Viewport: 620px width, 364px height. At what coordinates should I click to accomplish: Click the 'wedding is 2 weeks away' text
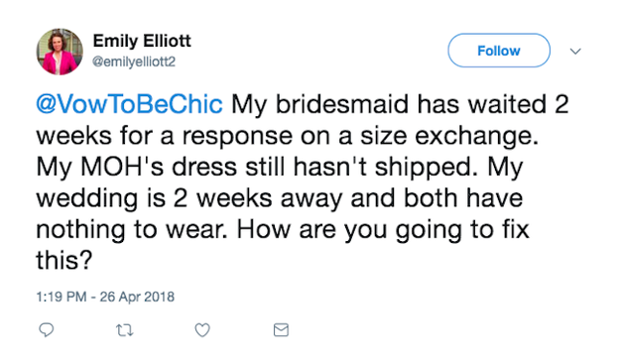[189, 198]
